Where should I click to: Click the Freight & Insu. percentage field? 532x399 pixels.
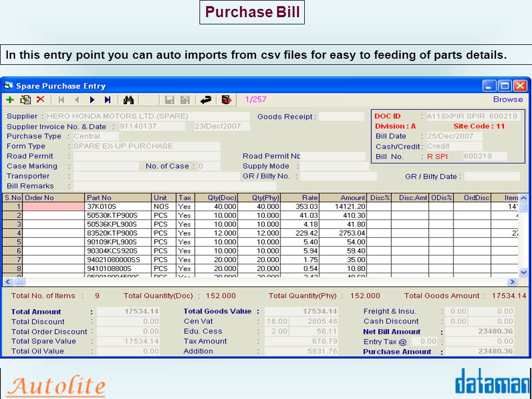click(x=456, y=311)
